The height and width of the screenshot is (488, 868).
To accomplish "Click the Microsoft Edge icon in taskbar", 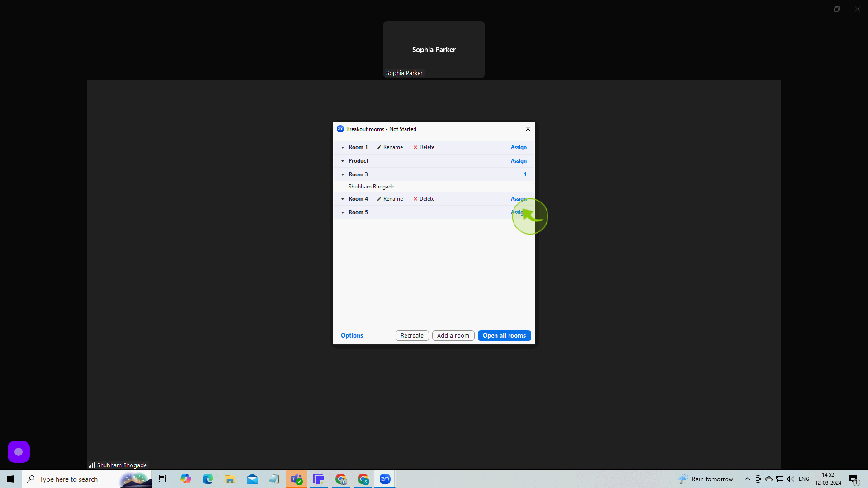I will click(208, 479).
